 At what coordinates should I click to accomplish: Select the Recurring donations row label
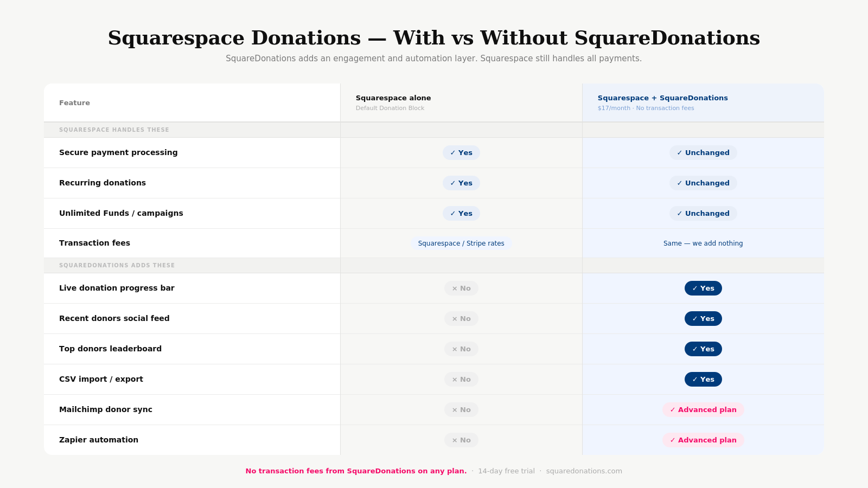[103, 183]
